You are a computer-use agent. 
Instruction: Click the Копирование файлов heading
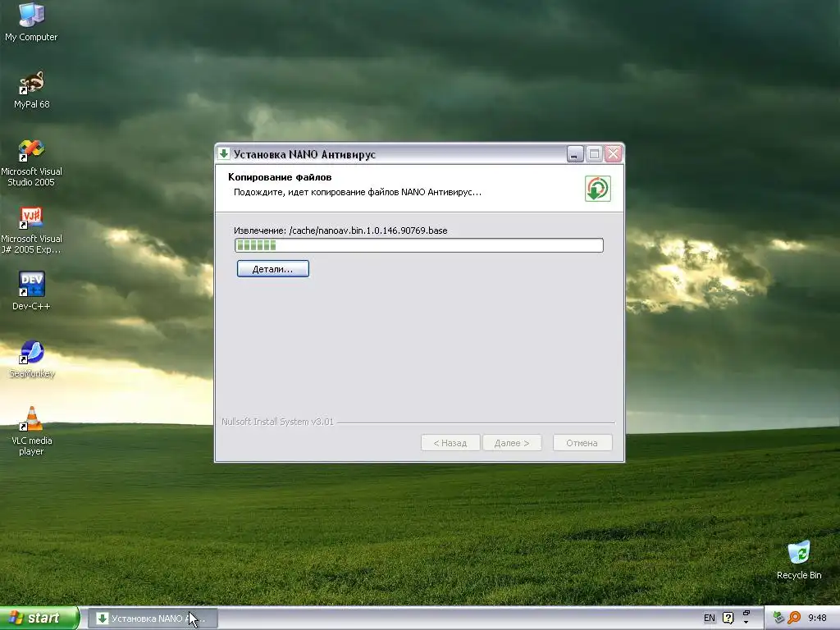pos(280,177)
